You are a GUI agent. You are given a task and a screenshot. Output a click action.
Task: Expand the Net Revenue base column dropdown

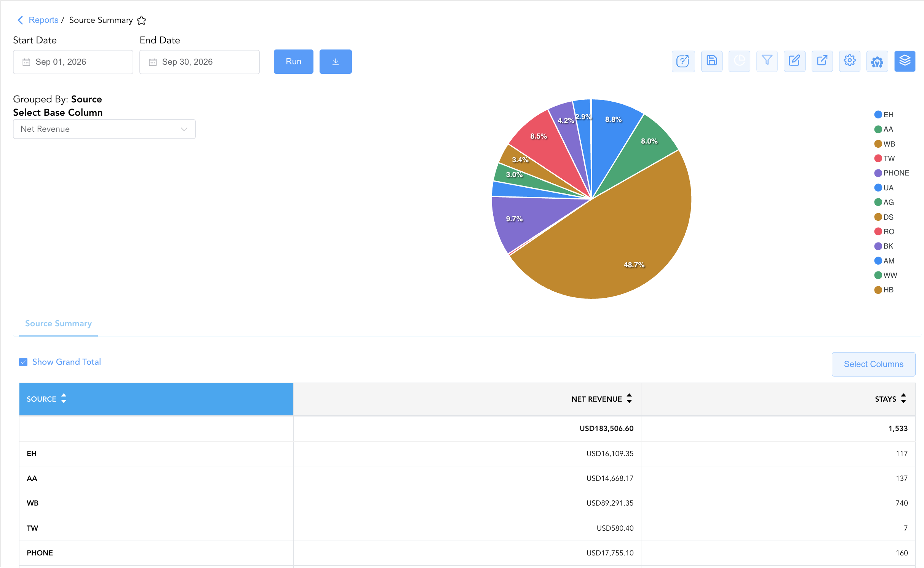(104, 129)
